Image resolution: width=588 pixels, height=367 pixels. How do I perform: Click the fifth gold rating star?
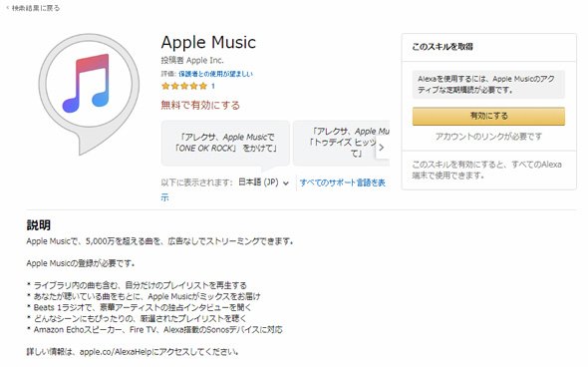[x=203, y=86]
